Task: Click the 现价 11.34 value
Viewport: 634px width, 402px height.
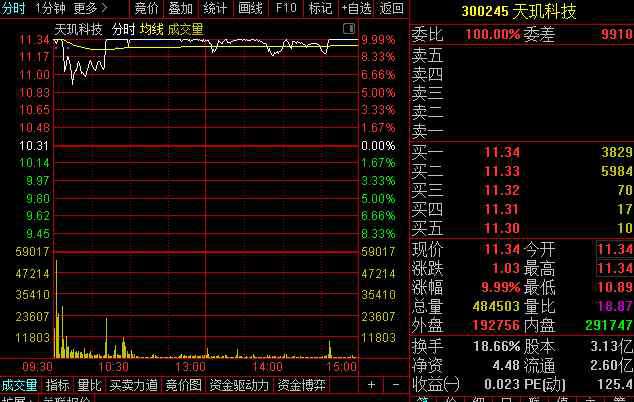Action: tap(502, 249)
